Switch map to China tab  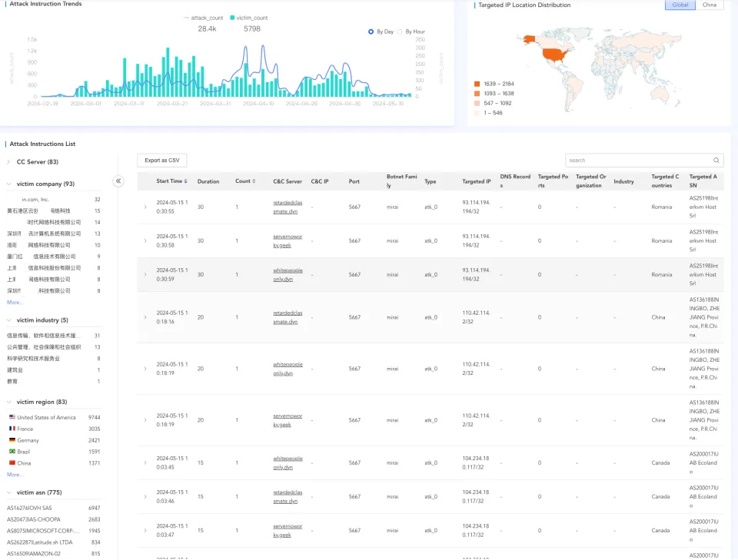click(x=710, y=5)
